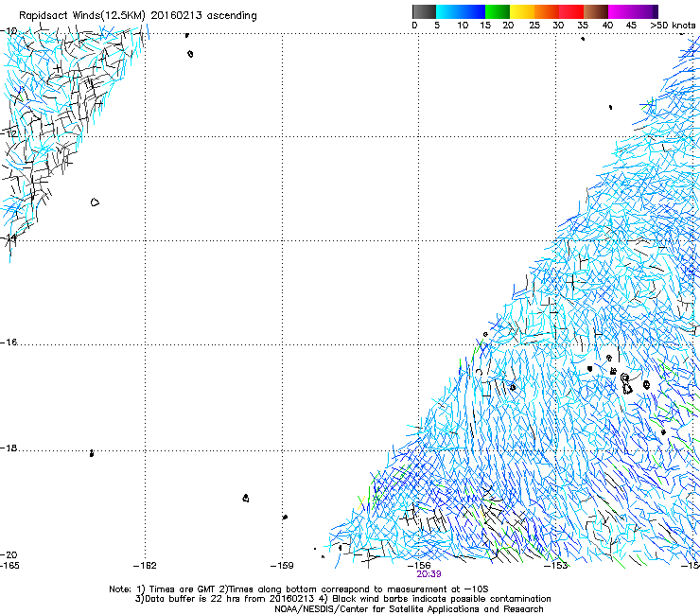Click the brown 35-40 knots color band
Screen dimensions: 700x615
tap(596, 11)
